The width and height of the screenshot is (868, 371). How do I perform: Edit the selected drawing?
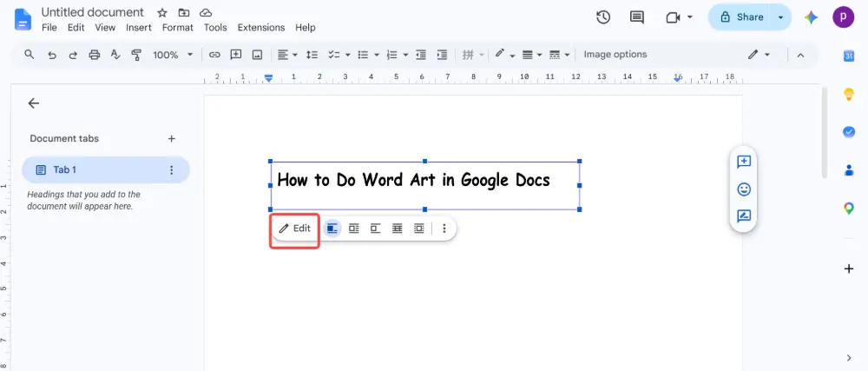coord(294,229)
